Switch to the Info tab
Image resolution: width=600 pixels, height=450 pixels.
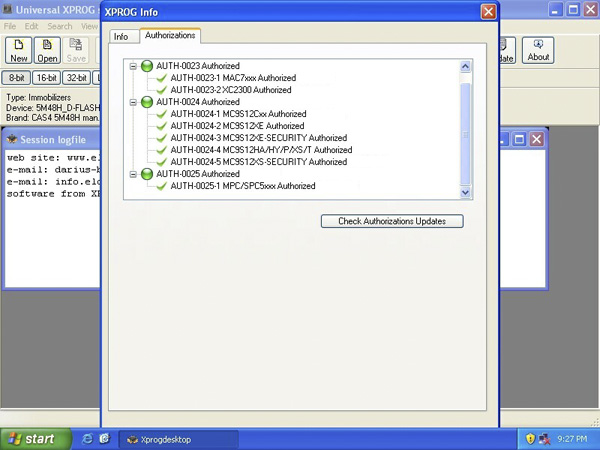point(121,37)
